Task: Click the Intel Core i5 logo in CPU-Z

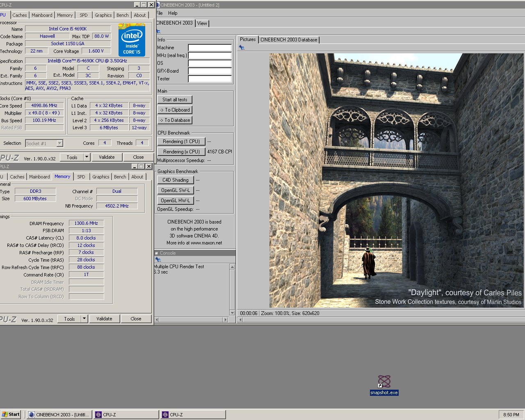Action: [132, 40]
